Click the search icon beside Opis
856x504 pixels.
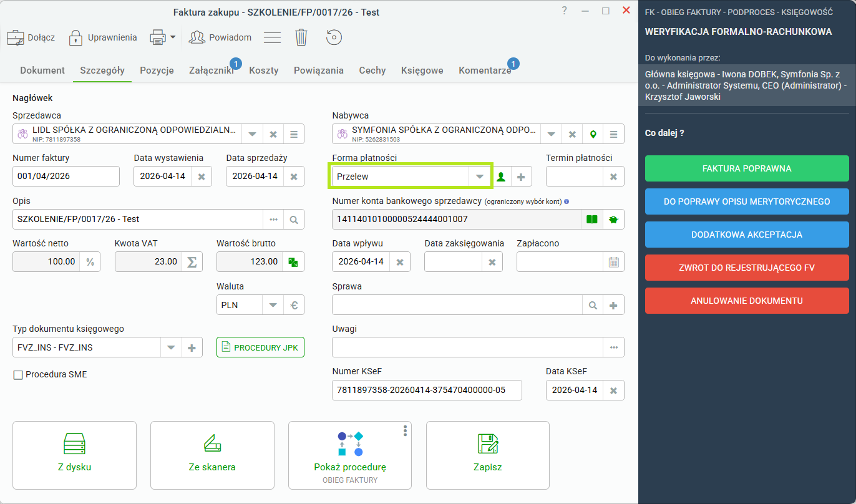coord(294,220)
